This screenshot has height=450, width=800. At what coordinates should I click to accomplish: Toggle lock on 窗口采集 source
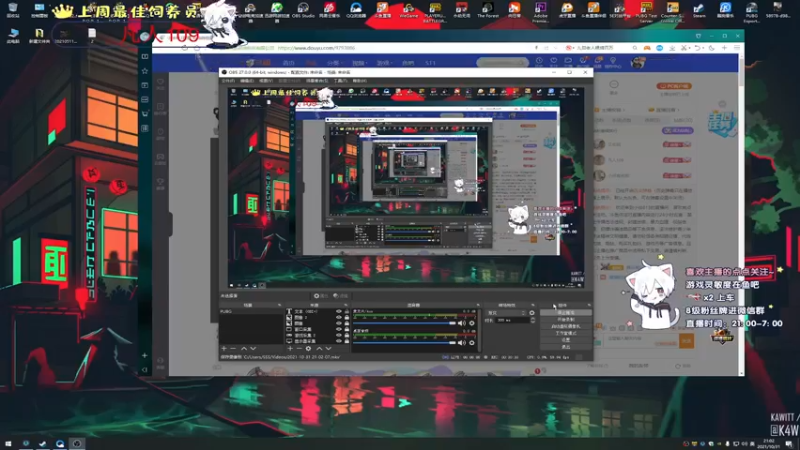[347, 329]
